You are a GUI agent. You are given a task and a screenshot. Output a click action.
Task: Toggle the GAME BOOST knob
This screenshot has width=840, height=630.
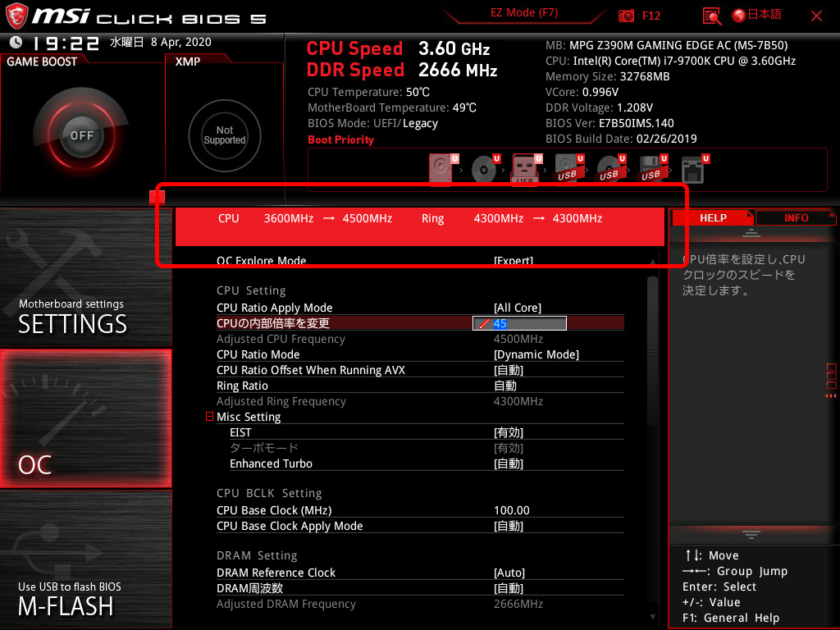click(81, 135)
